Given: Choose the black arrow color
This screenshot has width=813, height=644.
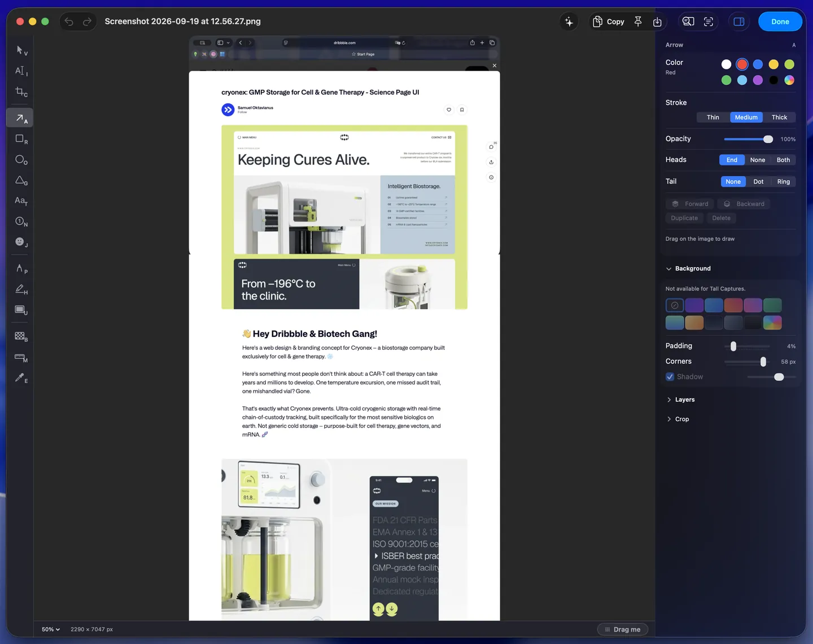Looking at the screenshot, I should click(774, 80).
